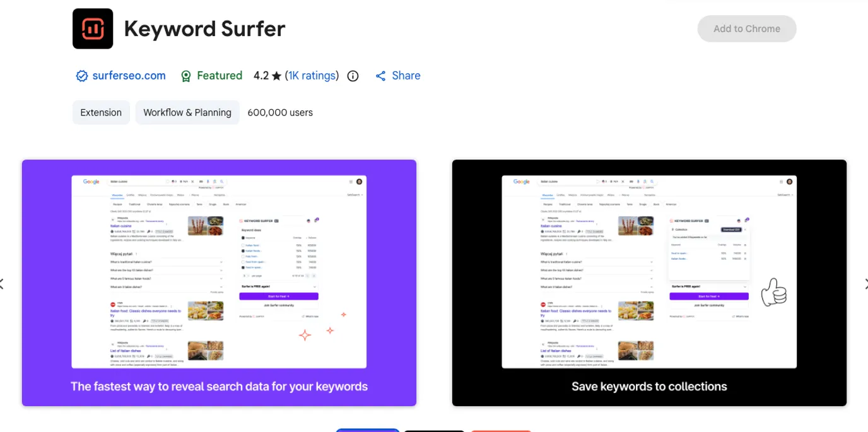Click the ratings info circle icon
The height and width of the screenshot is (432, 868).
pyautogui.click(x=353, y=76)
